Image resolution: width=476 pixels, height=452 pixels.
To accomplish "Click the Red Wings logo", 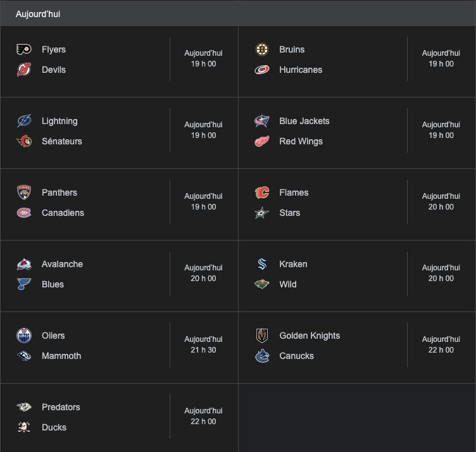I will (262, 141).
